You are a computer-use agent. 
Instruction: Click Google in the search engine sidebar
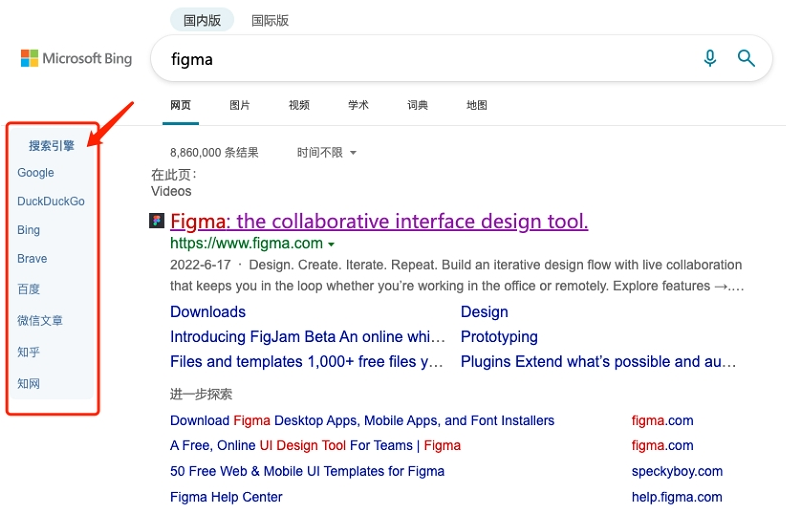pyautogui.click(x=36, y=173)
